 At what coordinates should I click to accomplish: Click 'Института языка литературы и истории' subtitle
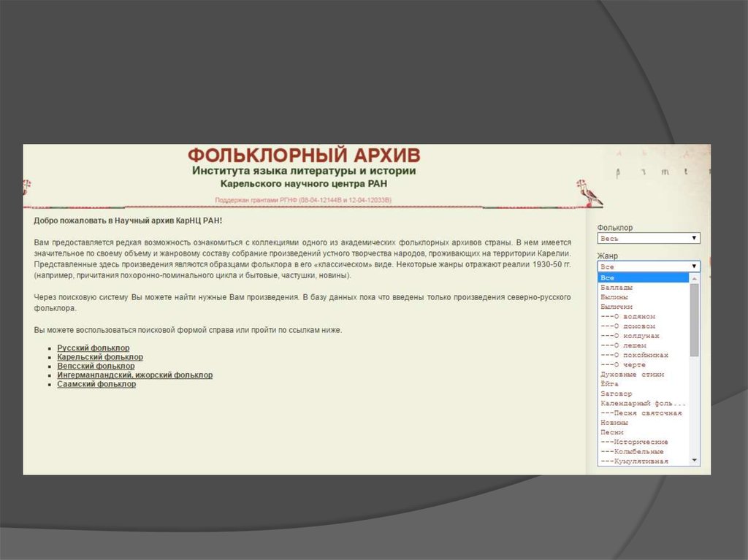click(304, 171)
